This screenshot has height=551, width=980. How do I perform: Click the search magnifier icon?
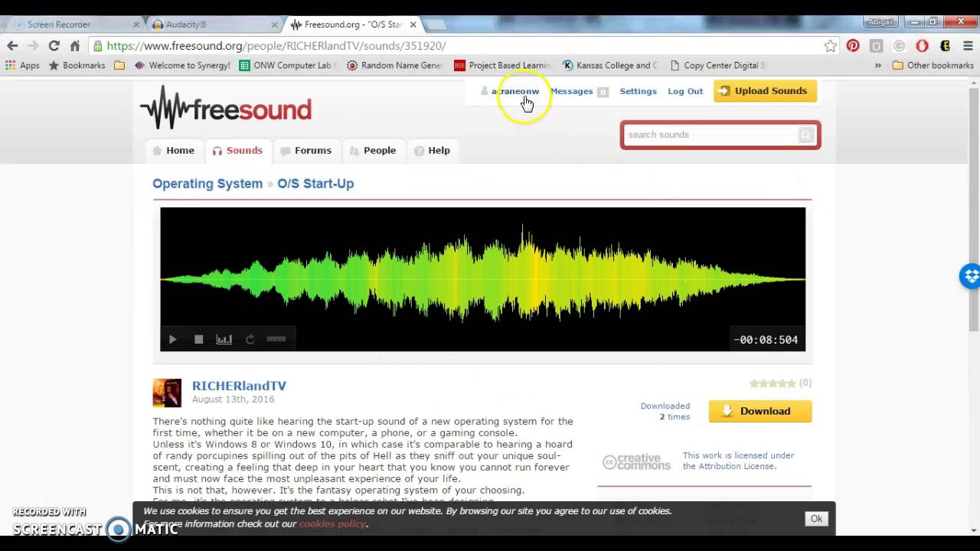point(806,135)
